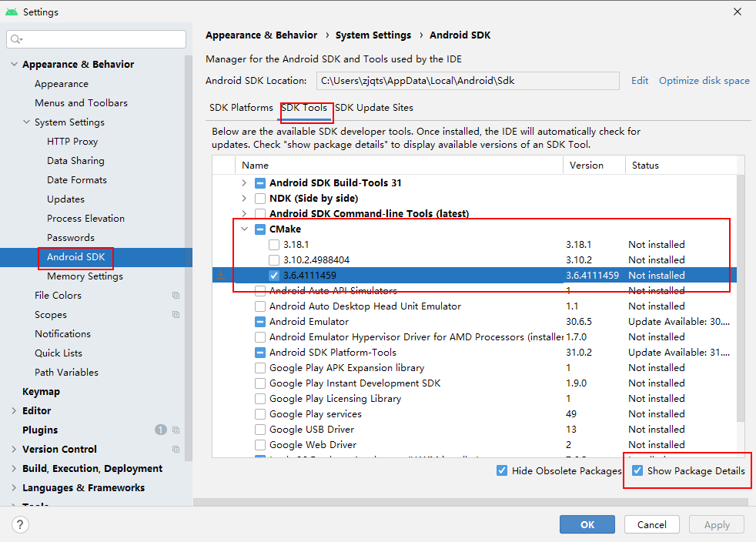Image resolution: width=756 pixels, height=542 pixels.
Task: Click the SDK tools list vertical scrollbar
Action: [741, 299]
